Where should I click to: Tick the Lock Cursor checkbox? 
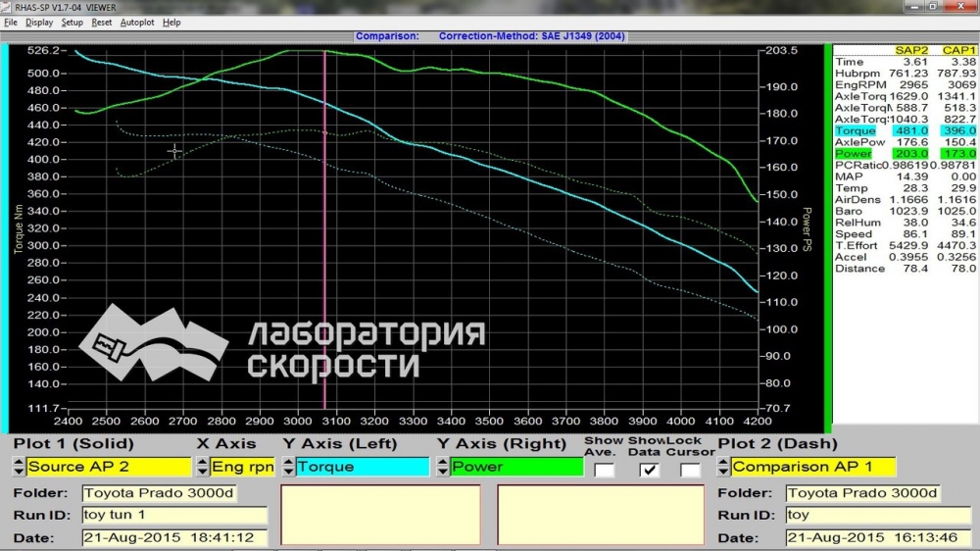(x=691, y=470)
